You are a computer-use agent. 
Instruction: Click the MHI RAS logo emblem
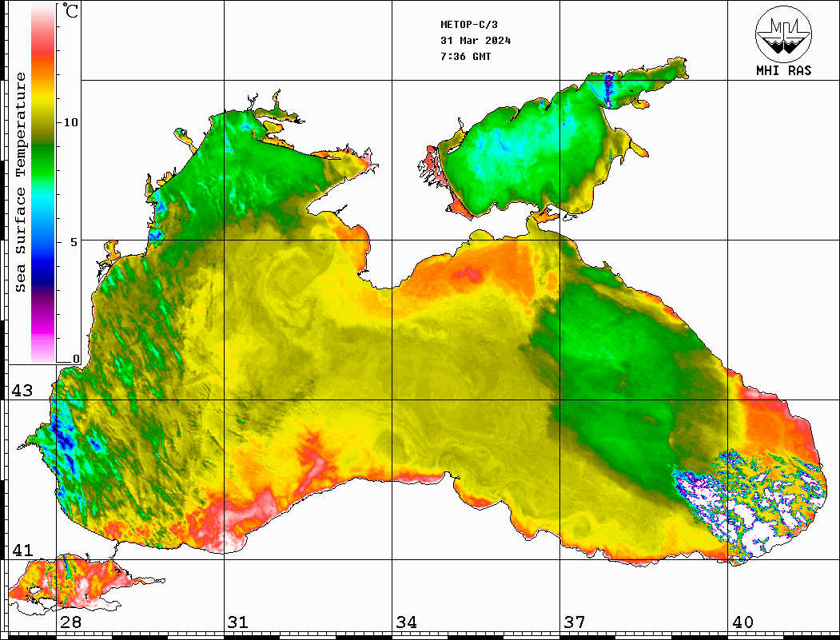(784, 34)
